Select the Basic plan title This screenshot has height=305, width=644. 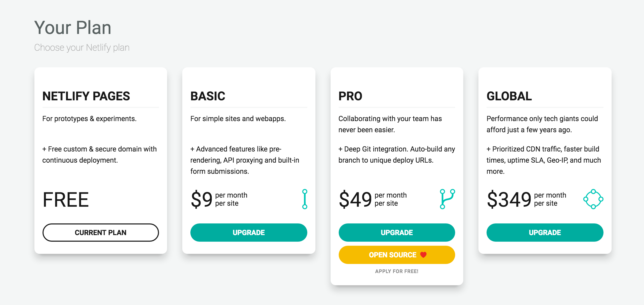[208, 96]
